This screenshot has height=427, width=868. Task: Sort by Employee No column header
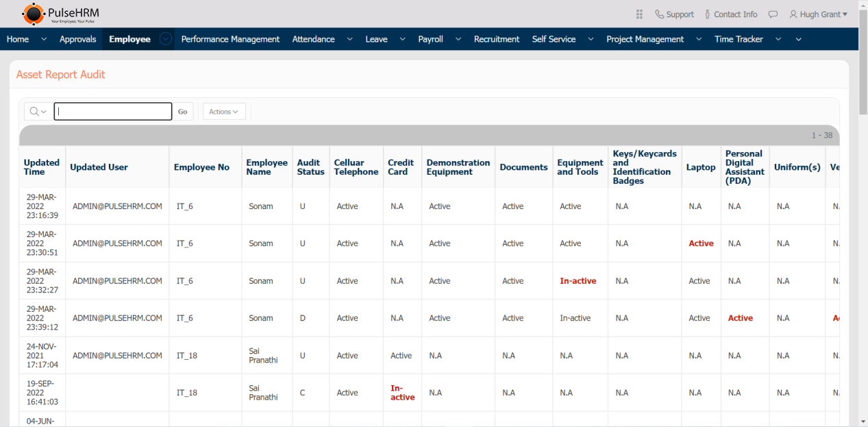click(x=201, y=167)
